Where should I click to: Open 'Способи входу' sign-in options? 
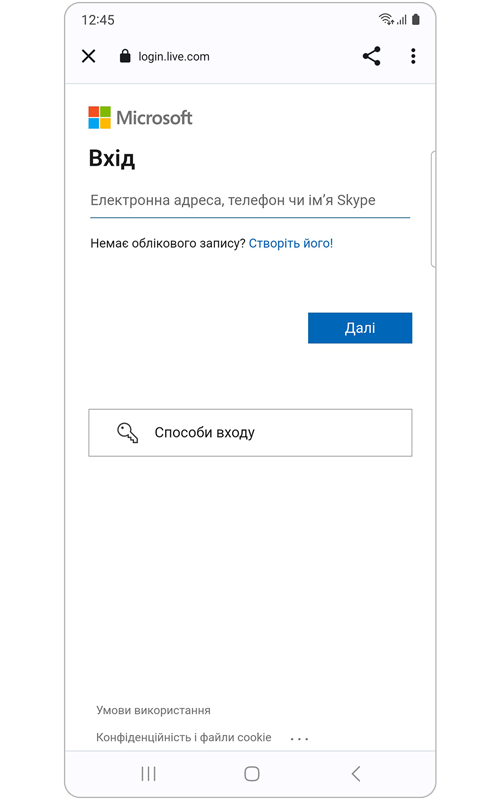pyautogui.click(x=250, y=433)
